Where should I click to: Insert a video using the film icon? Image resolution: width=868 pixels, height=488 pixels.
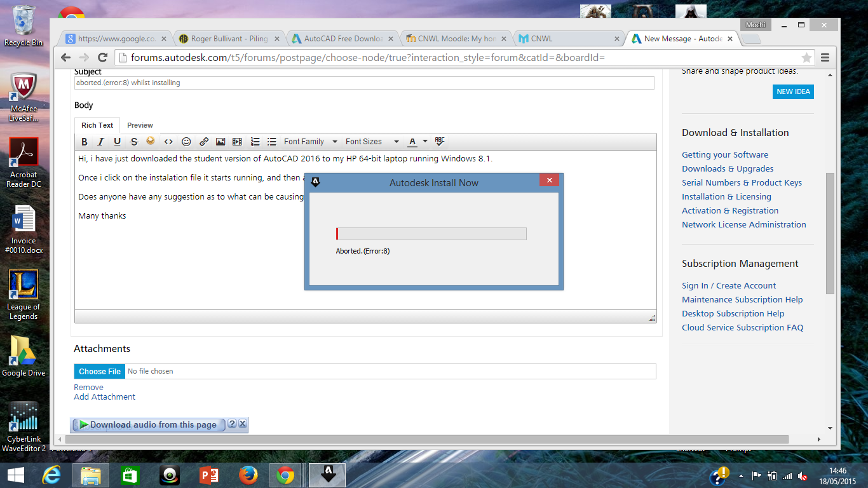click(x=237, y=142)
